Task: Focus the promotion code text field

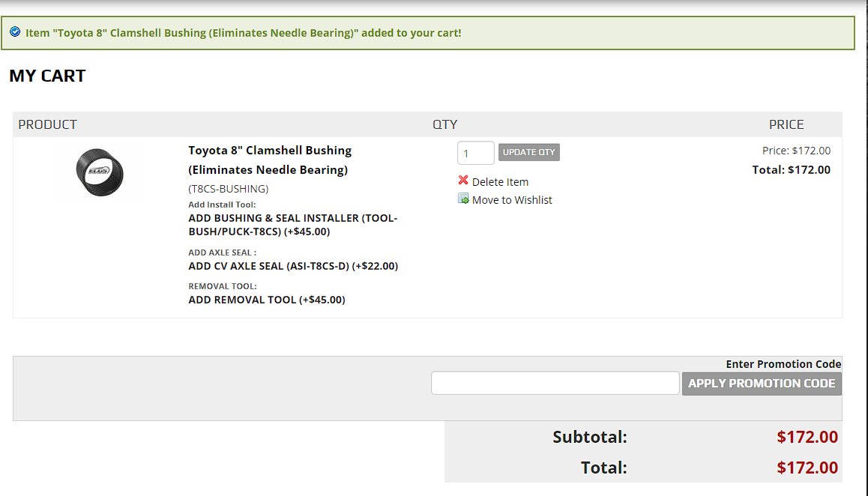Action: pos(555,383)
